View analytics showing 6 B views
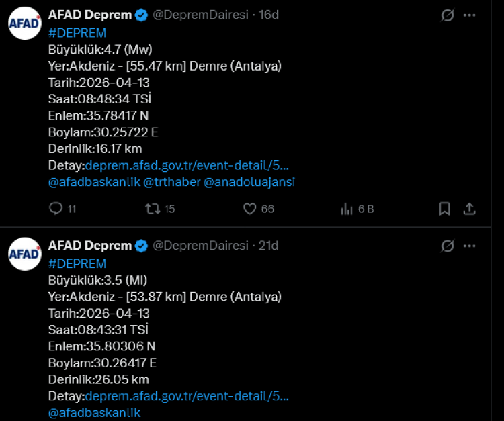The height and width of the screenshot is (421, 504). coord(347,209)
